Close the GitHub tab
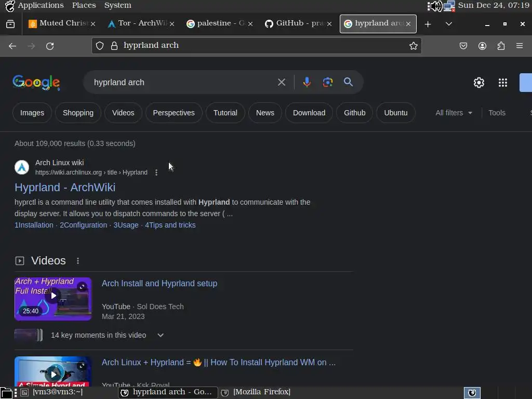532x399 pixels. 329,24
